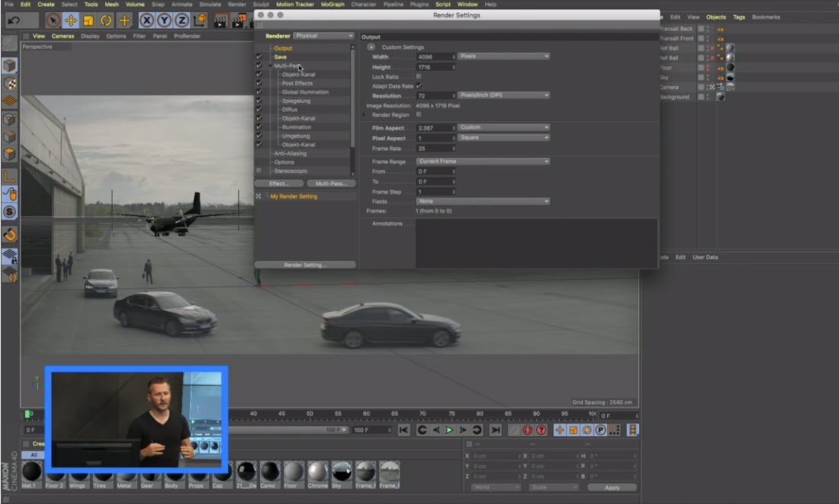Open the Renderer Physical dropdown
The height and width of the screenshot is (504, 839).
coord(324,36)
